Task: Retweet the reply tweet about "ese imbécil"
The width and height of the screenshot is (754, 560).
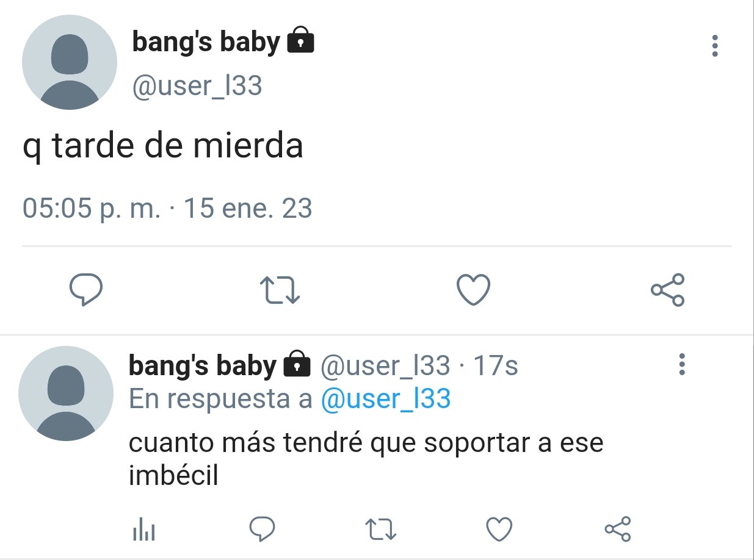Action: coord(381,529)
